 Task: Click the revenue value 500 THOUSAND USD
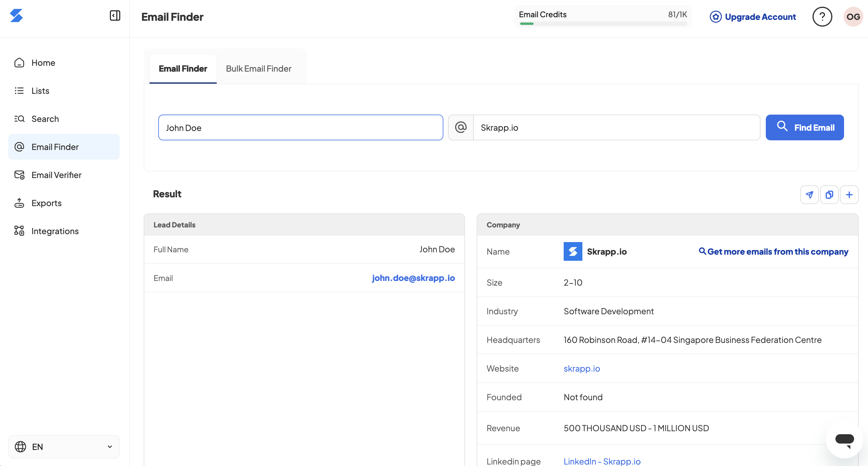636,428
